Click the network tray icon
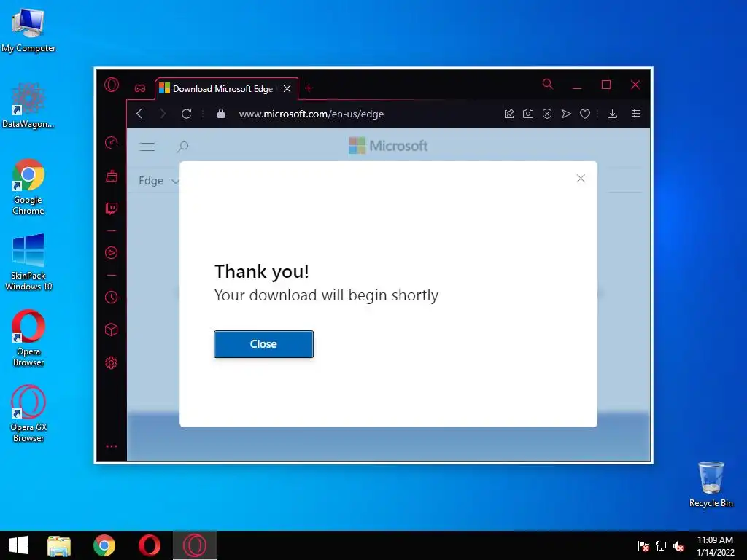The image size is (747, 560). coord(661,546)
